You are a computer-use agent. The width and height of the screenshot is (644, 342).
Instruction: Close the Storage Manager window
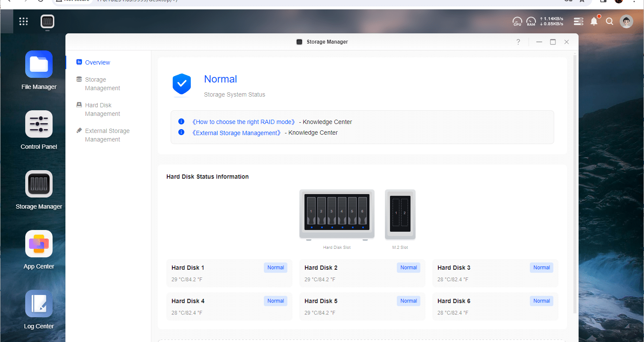point(567,42)
